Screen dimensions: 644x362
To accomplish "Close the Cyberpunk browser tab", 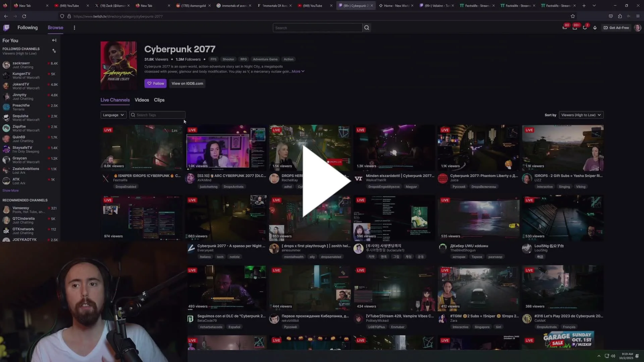I will coord(372,6).
